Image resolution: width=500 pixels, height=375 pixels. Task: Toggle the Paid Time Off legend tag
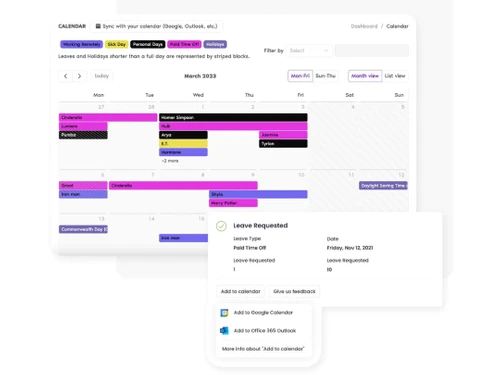point(184,44)
